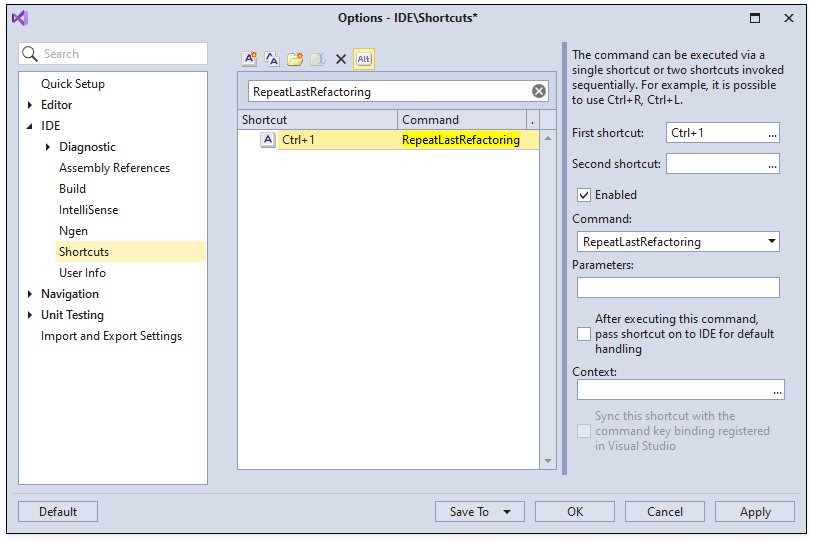Screen dimensions: 813x542
Task: Select the Ngen options page
Action: [x=73, y=231]
